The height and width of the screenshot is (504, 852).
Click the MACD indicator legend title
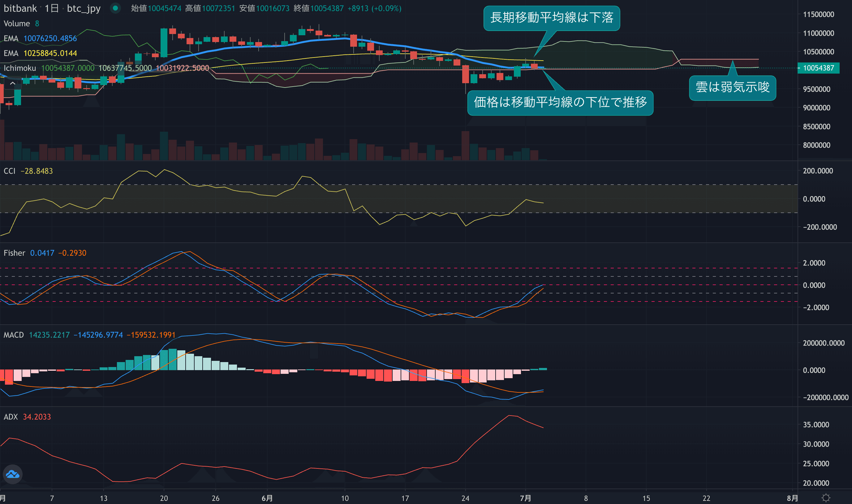(x=14, y=335)
